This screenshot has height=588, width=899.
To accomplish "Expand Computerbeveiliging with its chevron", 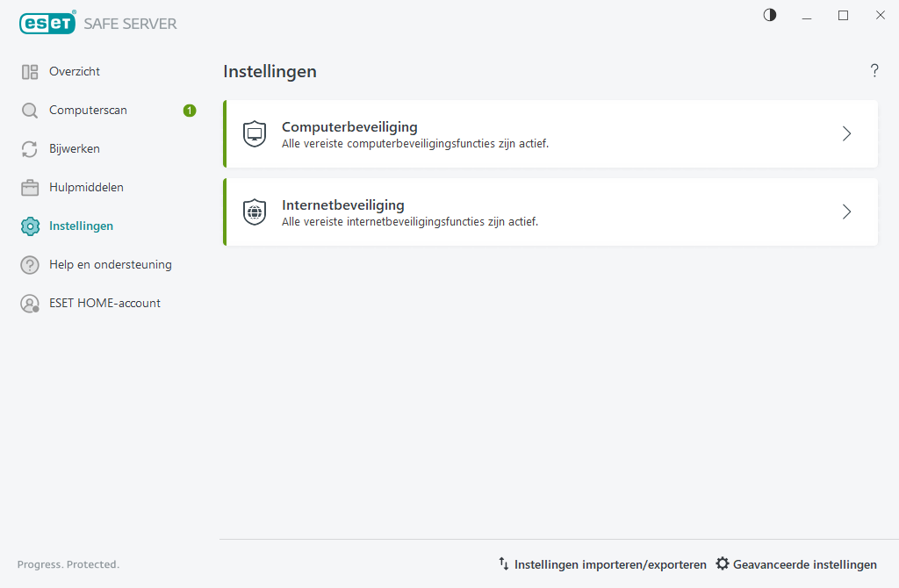I will tap(846, 133).
